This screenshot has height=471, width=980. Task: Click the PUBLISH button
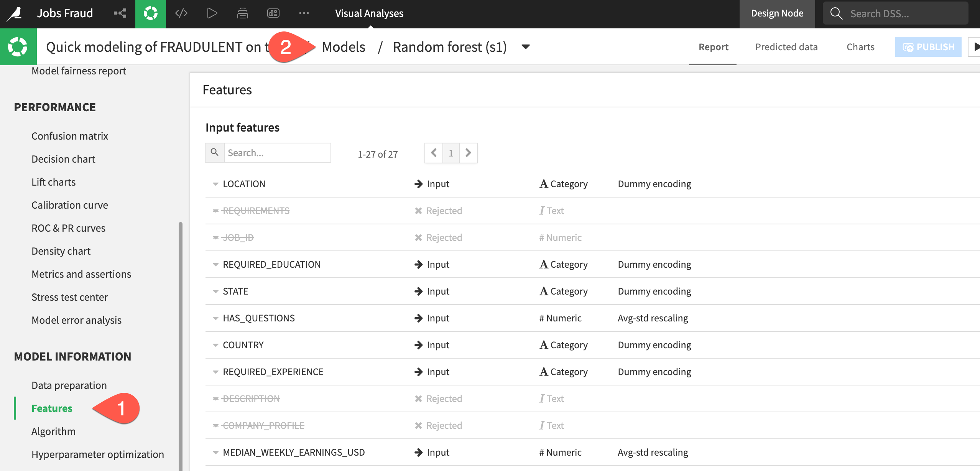click(928, 47)
